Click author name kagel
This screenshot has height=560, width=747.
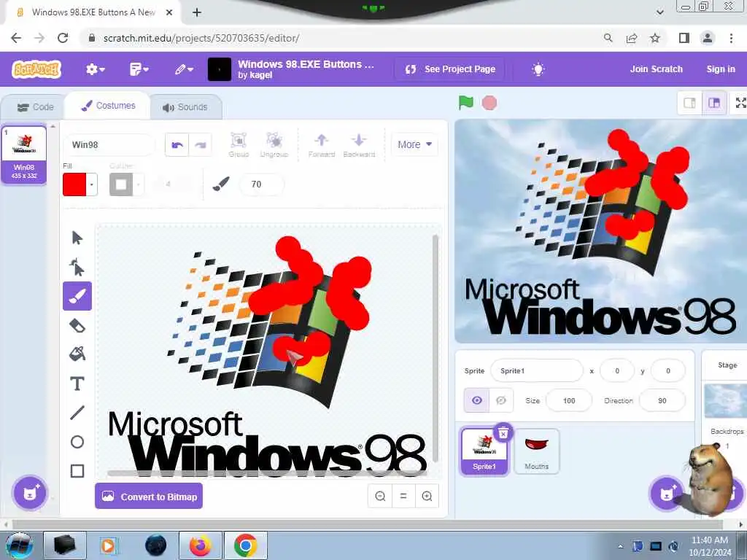(261, 75)
